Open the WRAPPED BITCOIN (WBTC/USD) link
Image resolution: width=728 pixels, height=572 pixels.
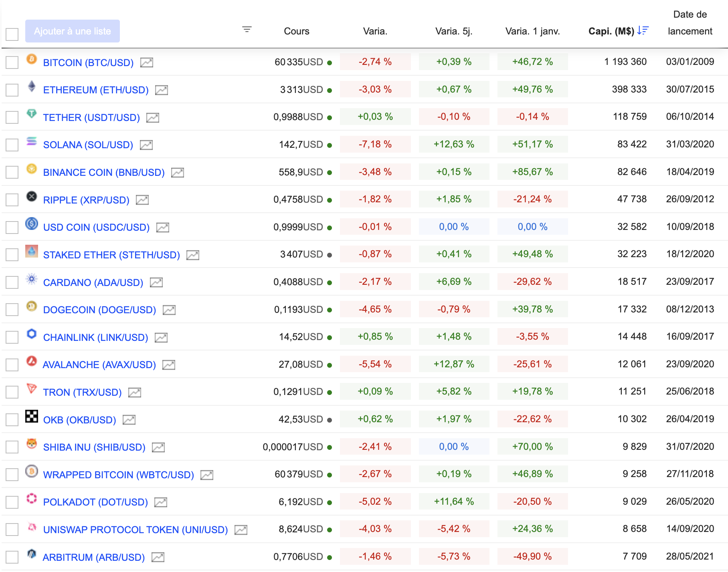119,475
